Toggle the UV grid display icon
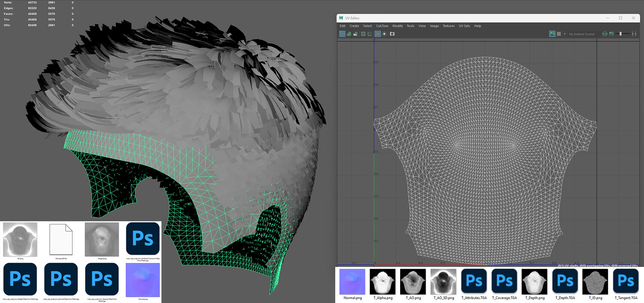Viewport: 644px width, 303px height. pos(377,34)
